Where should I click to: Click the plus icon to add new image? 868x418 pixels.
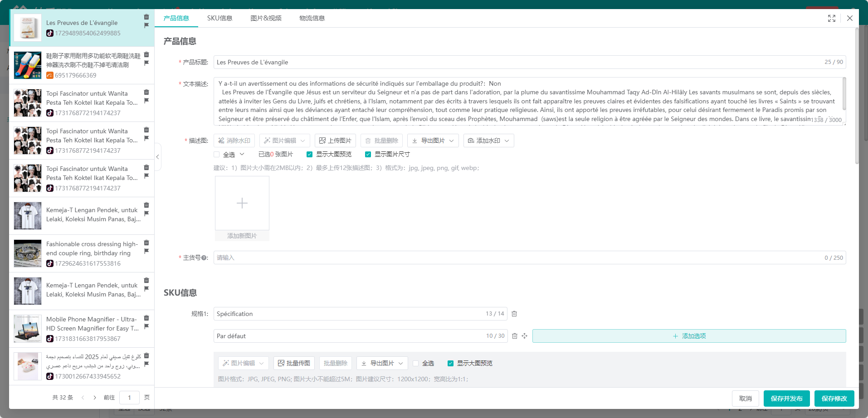(x=242, y=203)
